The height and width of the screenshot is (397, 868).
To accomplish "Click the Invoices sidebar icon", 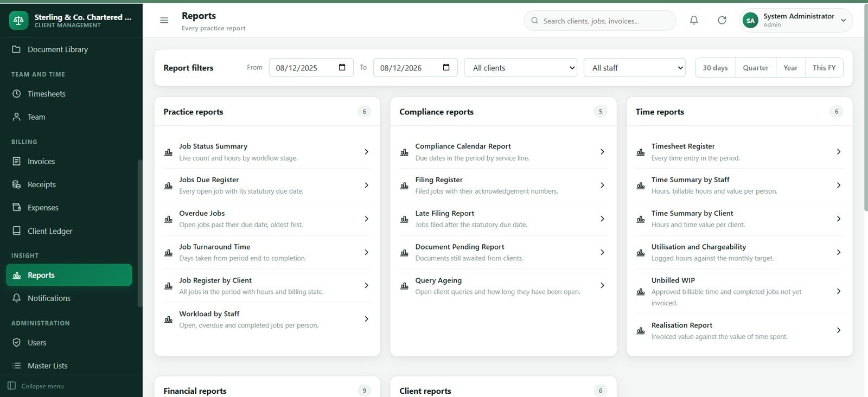I will click(x=17, y=162).
